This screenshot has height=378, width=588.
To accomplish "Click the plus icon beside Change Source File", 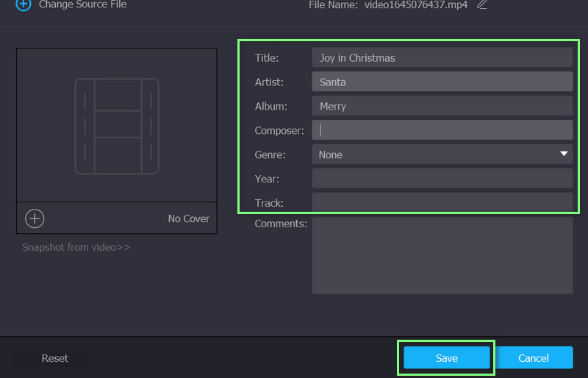I will tap(24, 4).
